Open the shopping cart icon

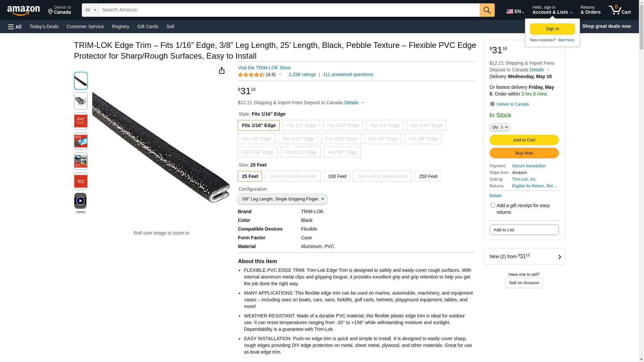point(619,10)
